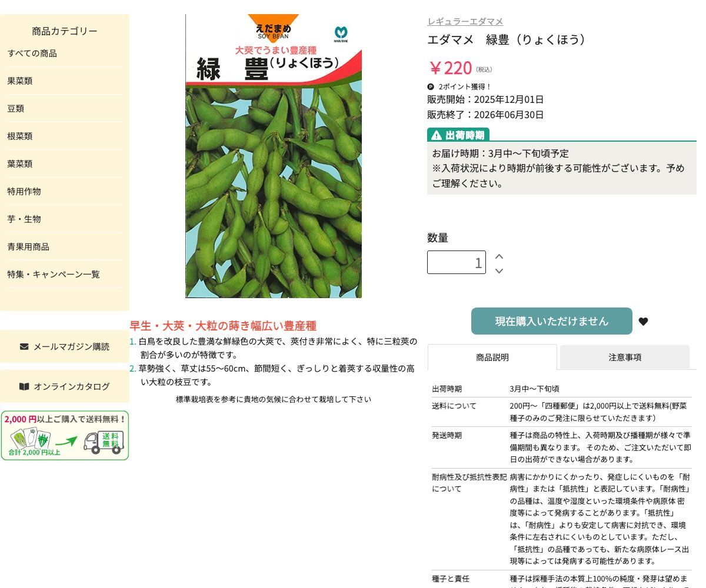Image resolution: width=706 pixels, height=588 pixels.
Task: Switch to the 注意事項 tab
Action: pyautogui.click(x=625, y=357)
